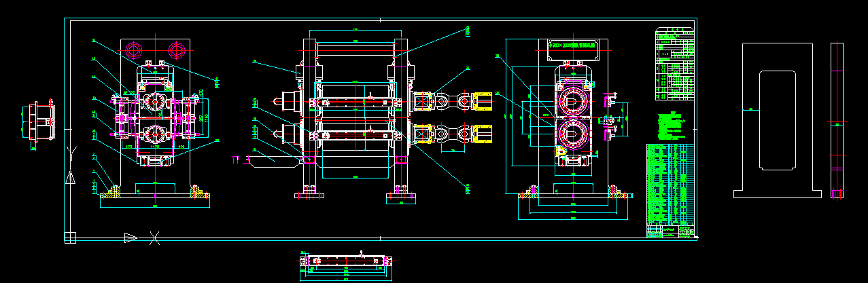Click the small square at the frame's bottom-left corner
868x283 pixels.
click(69, 237)
